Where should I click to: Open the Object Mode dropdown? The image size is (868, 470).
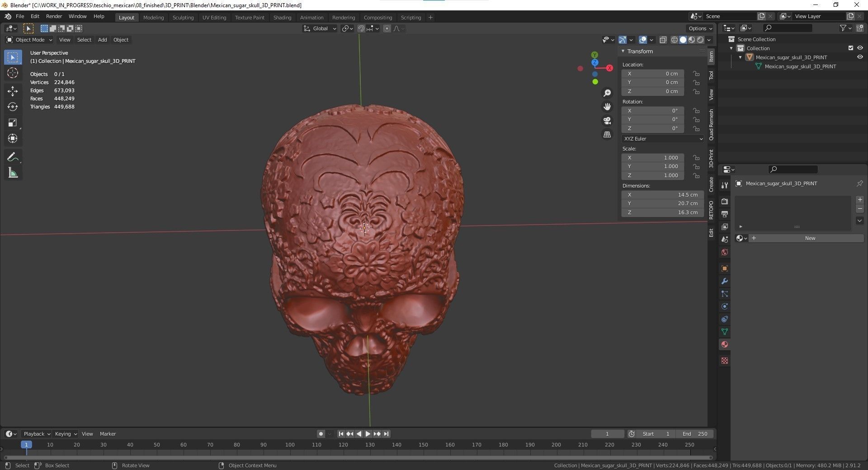(x=29, y=40)
